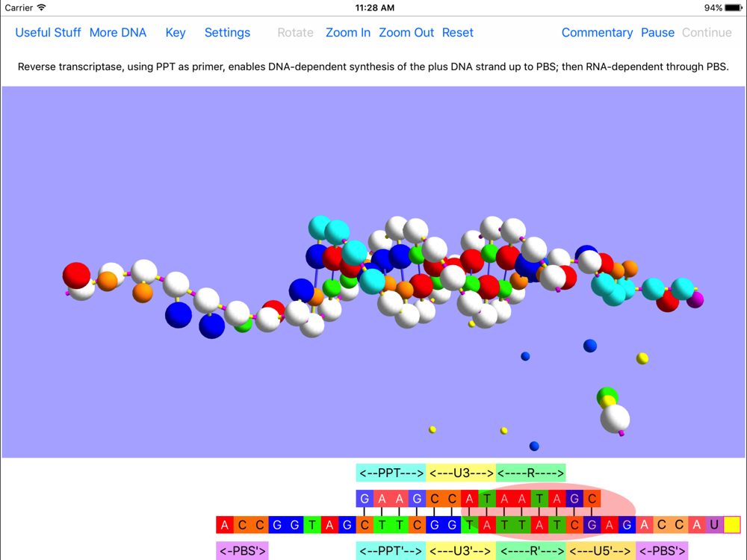Reset the 3D view

coord(458,32)
